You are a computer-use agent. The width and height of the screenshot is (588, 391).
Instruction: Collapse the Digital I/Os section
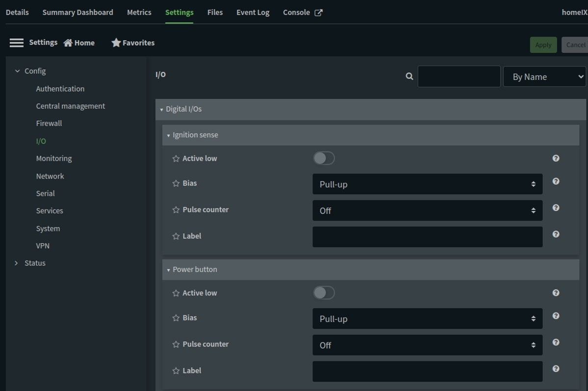[x=162, y=109]
